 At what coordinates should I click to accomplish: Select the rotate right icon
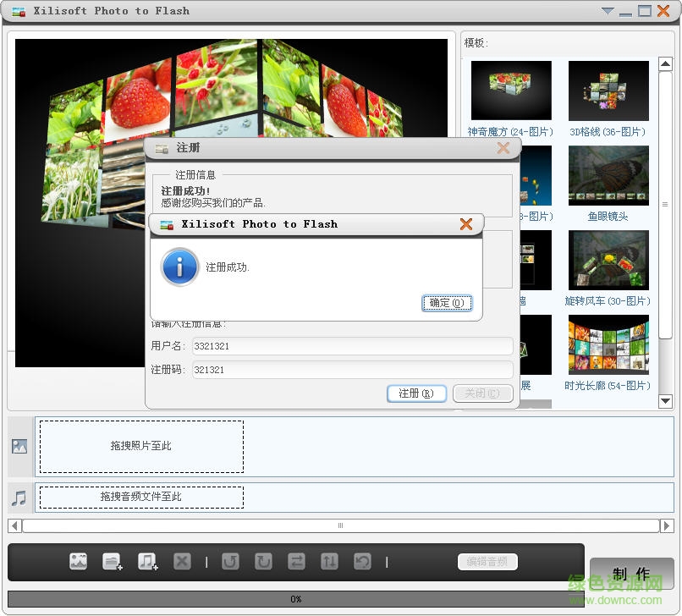[263, 561]
